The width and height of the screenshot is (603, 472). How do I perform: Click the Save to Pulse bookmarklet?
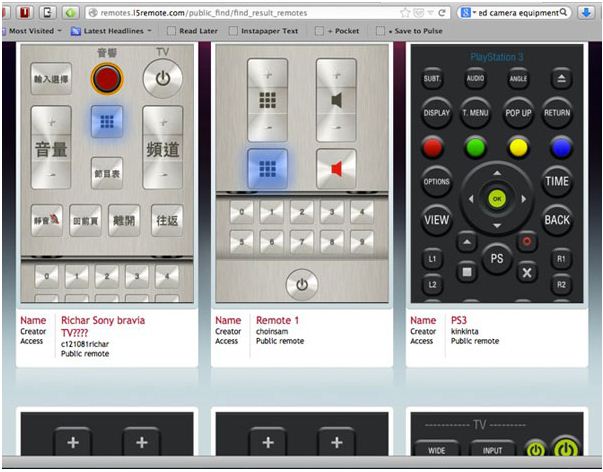(x=409, y=31)
